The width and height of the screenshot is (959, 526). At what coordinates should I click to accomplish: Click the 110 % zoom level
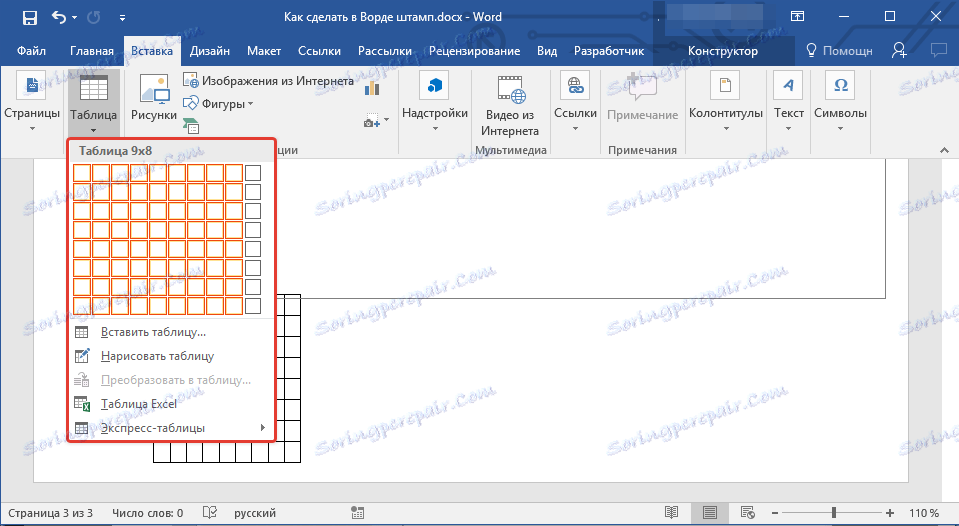(x=924, y=513)
